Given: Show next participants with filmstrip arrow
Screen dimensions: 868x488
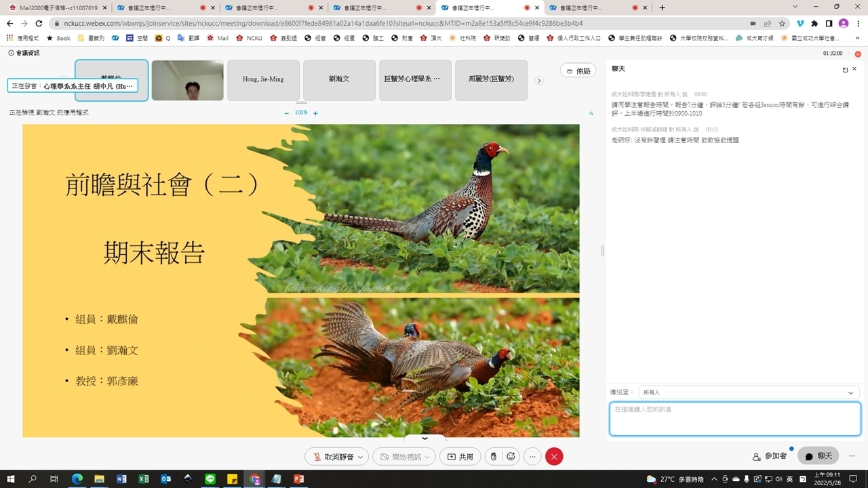Looking at the screenshot, I should (x=540, y=80).
